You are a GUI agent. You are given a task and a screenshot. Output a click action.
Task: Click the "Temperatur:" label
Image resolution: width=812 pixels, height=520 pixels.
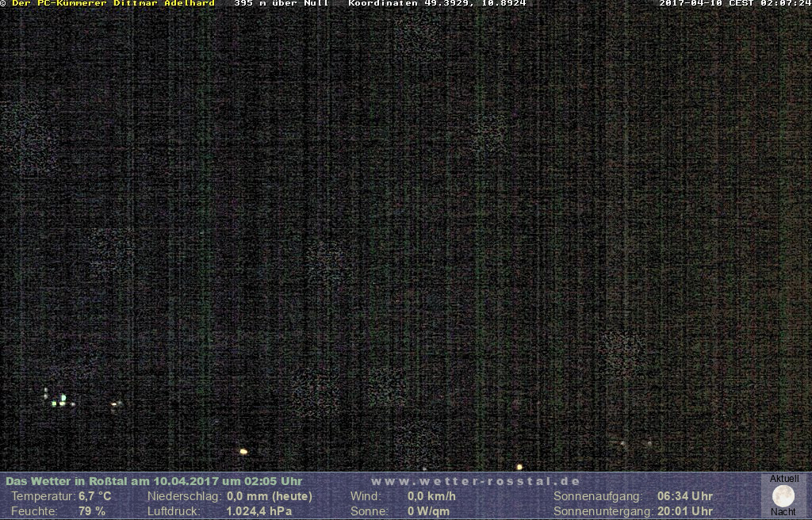click(44, 496)
